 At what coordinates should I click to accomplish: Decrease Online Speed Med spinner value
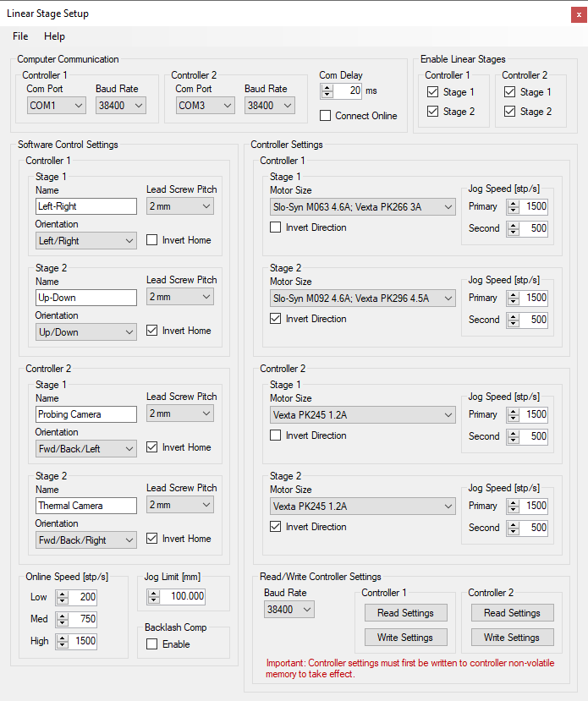point(63,622)
